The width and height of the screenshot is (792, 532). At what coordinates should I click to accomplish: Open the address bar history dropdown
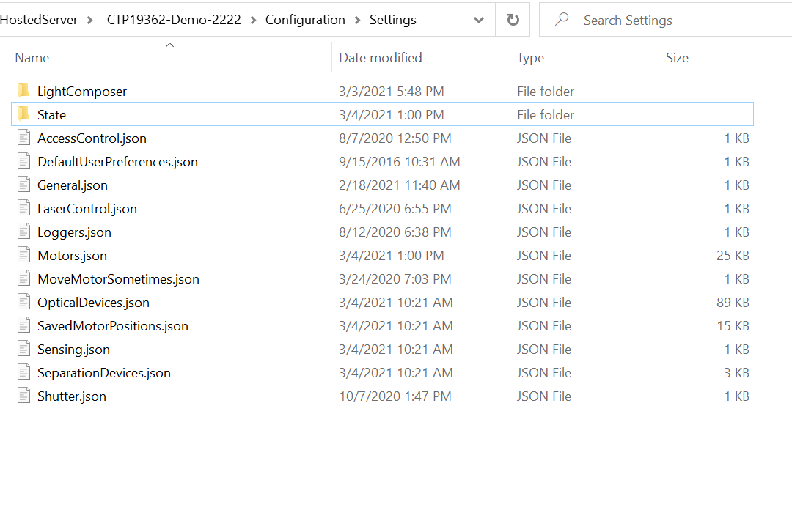479,19
